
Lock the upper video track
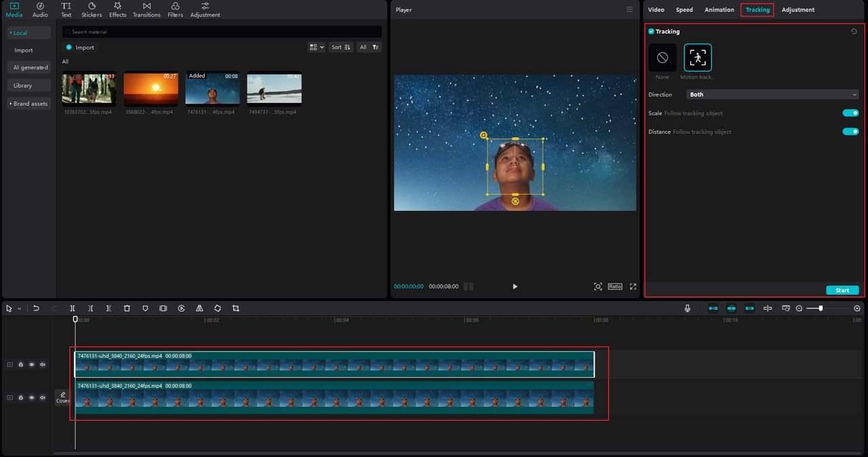(21, 365)
